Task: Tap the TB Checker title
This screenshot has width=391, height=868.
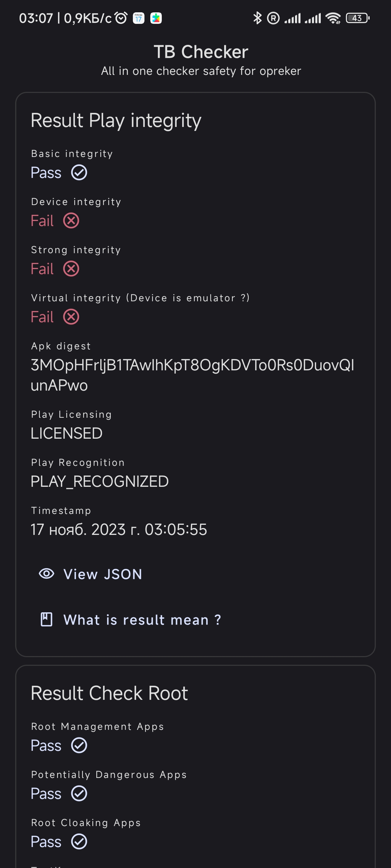Action: (x=201, y=52)
